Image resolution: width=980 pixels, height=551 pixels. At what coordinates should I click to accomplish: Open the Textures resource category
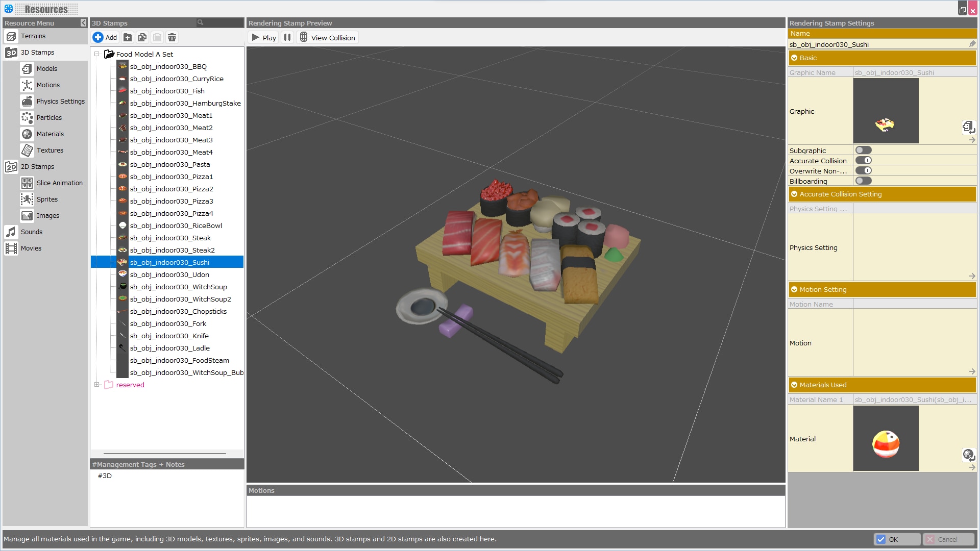(50, 151)
